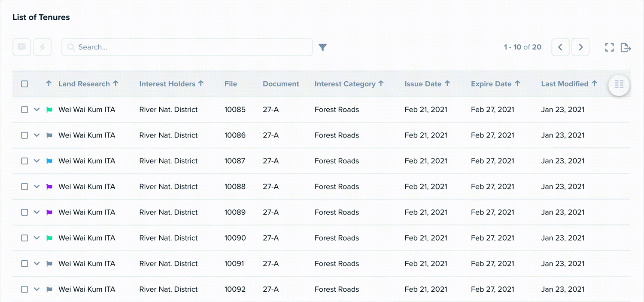Click Forest Roads in row 10086
Image resolution: width=644 pixels, height=302 pixels.
pyautogui.click(x=337, y=135)
